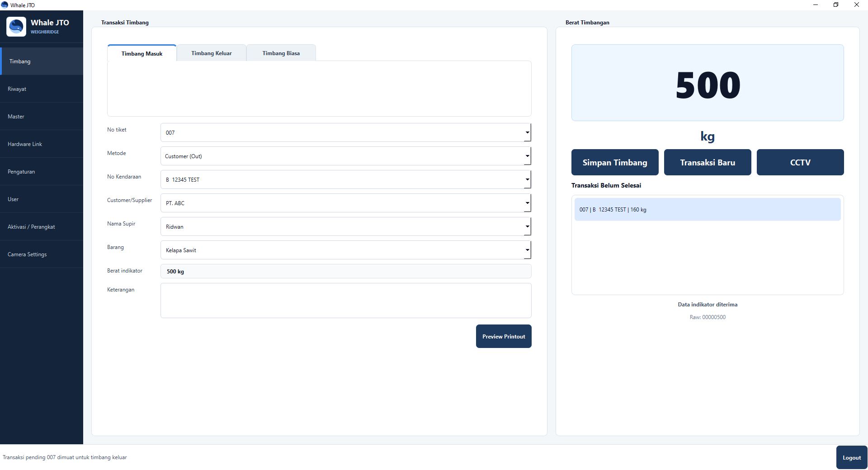
Task: Click the Whale JTO logo icon
Action: click(x=16, y=27)
